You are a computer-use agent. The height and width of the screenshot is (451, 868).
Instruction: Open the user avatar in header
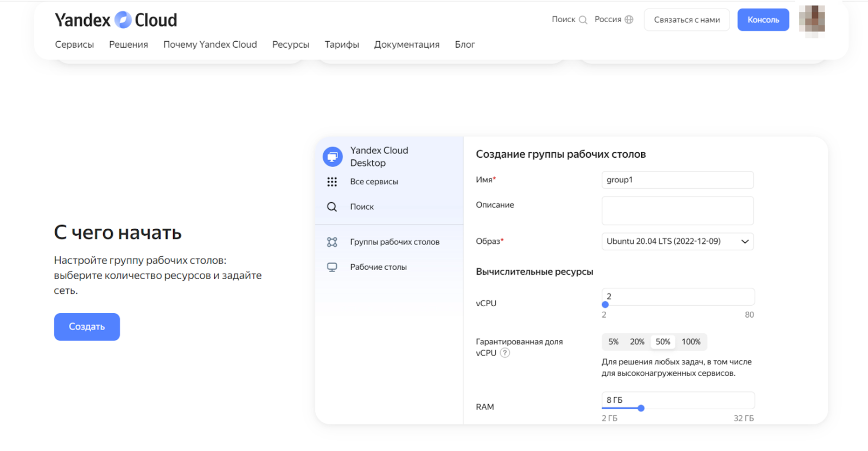coord(812,20)
